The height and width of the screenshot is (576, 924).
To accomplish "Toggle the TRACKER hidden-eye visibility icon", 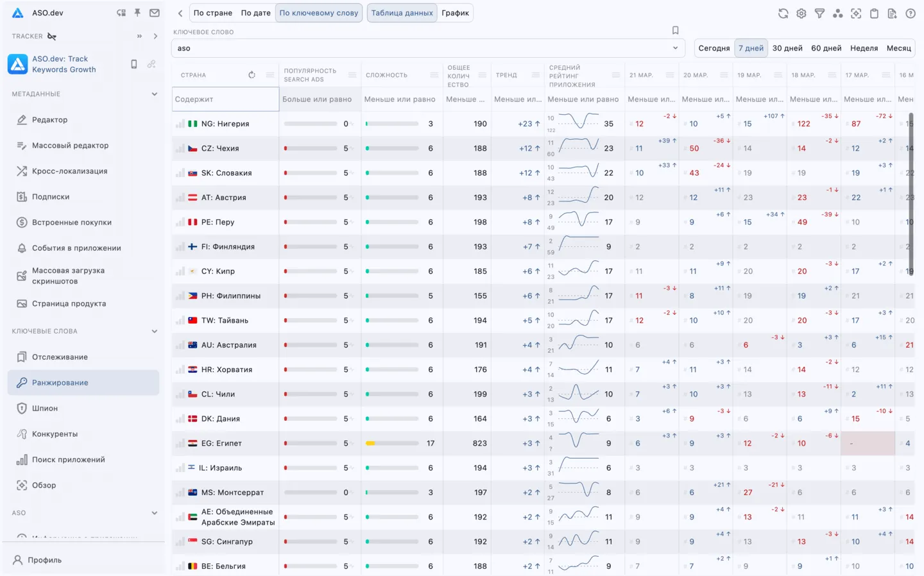I will 52,37.
